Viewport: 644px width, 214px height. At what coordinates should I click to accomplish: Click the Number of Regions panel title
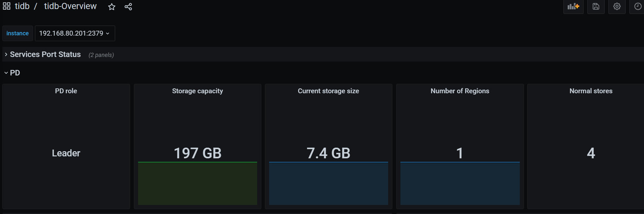point(460,91)
